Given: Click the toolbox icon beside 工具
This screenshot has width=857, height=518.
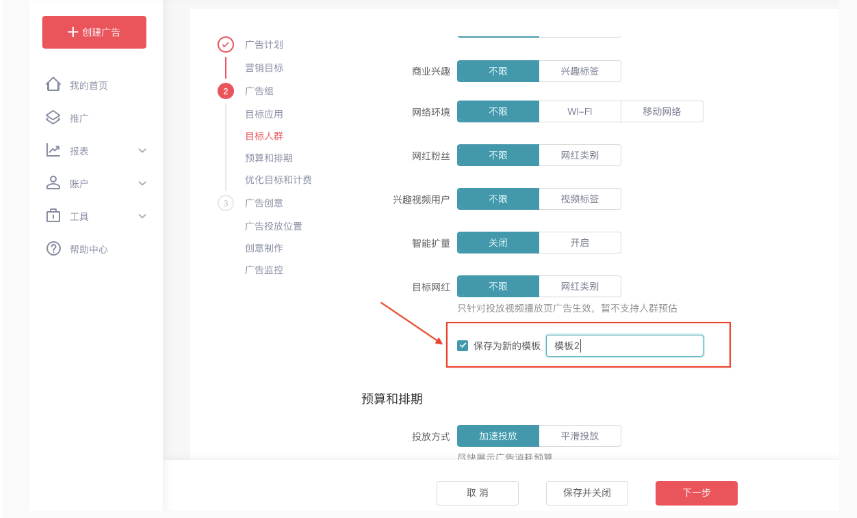Looking at the screenshot, I should [x=54, y=216].
